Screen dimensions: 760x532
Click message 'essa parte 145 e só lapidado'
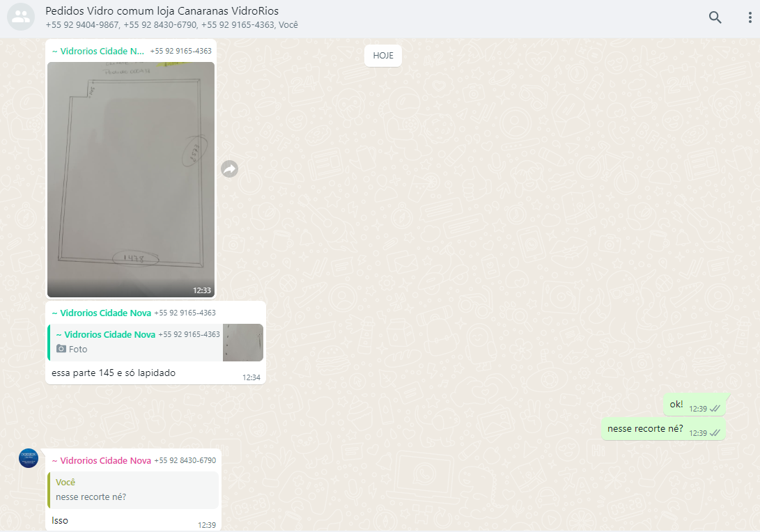coord(114,373)
